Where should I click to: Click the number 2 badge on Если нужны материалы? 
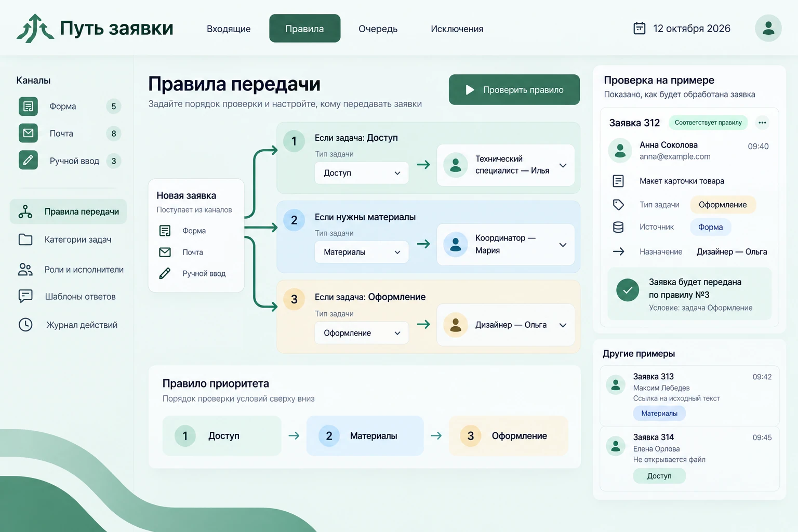pyautogui.click(x=294, y=220)
